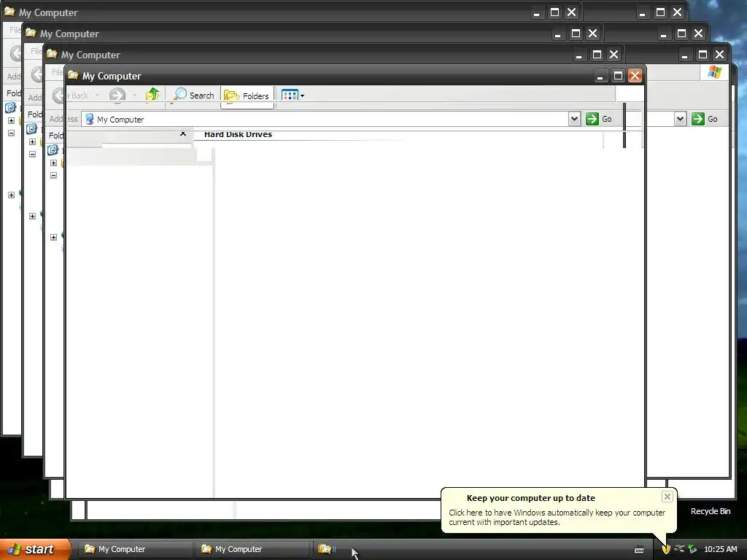Open the Start menu
This screenshot has width=747, height=560.
point(35,549)
